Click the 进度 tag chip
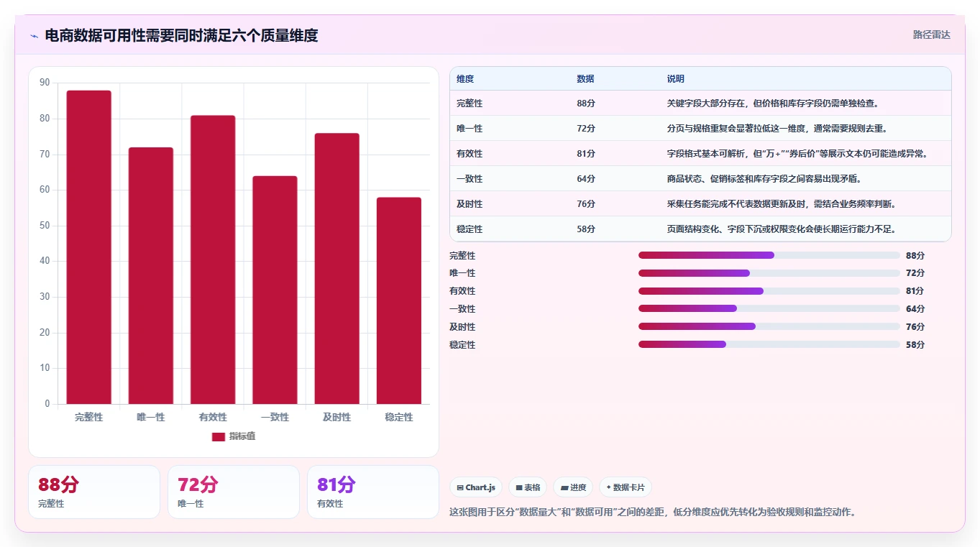 [x=573, y=487]
